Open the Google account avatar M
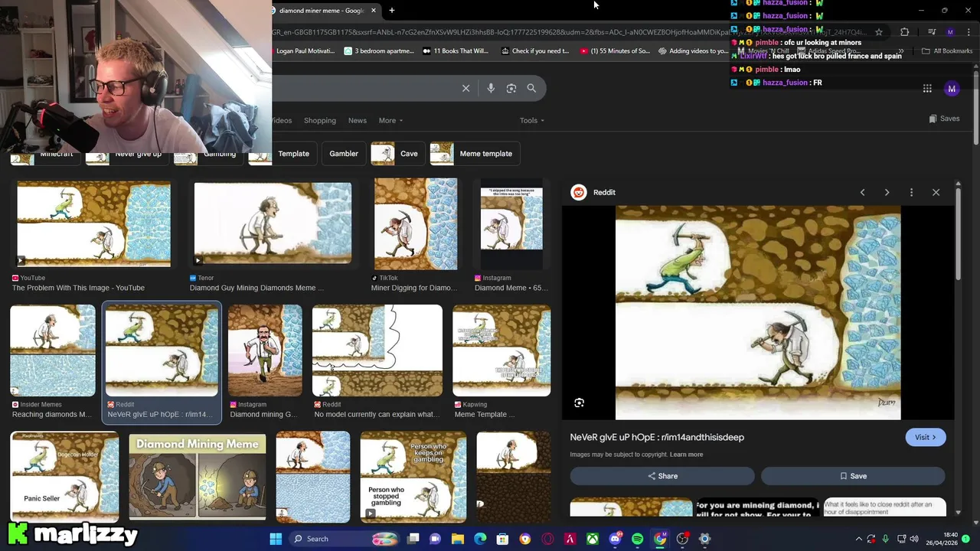 click(952, 89)
